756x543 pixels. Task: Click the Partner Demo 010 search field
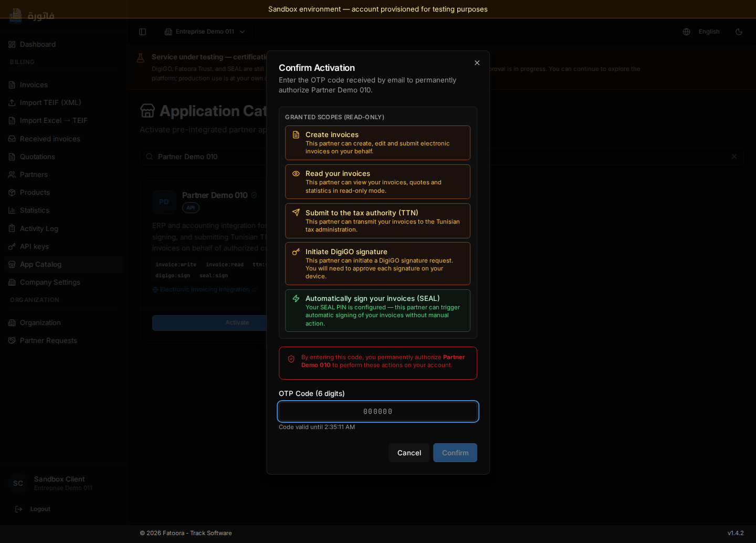click(x=442, y=156)
